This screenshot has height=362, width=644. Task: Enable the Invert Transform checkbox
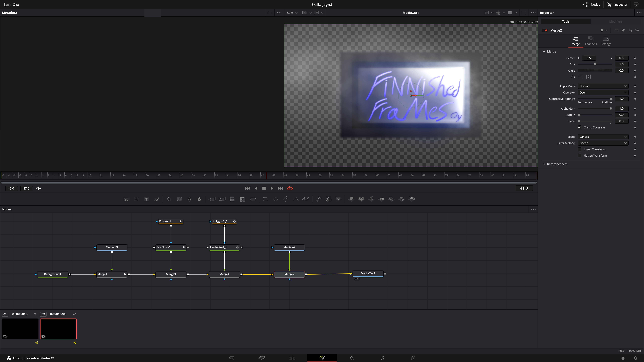pos(579,149)
